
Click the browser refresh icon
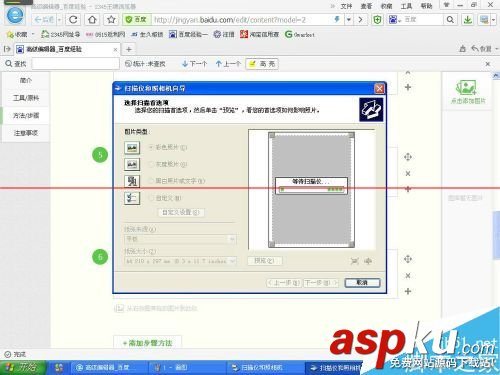tap(73, 20)
